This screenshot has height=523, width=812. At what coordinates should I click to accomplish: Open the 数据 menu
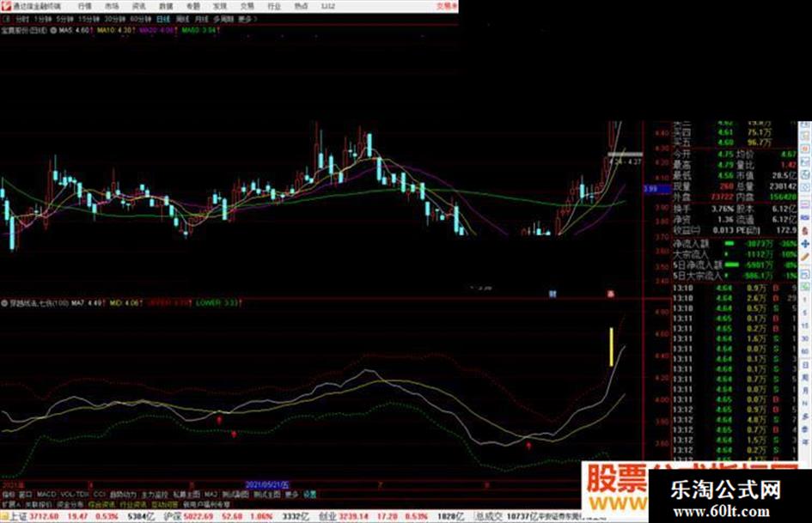coord(166,6)
